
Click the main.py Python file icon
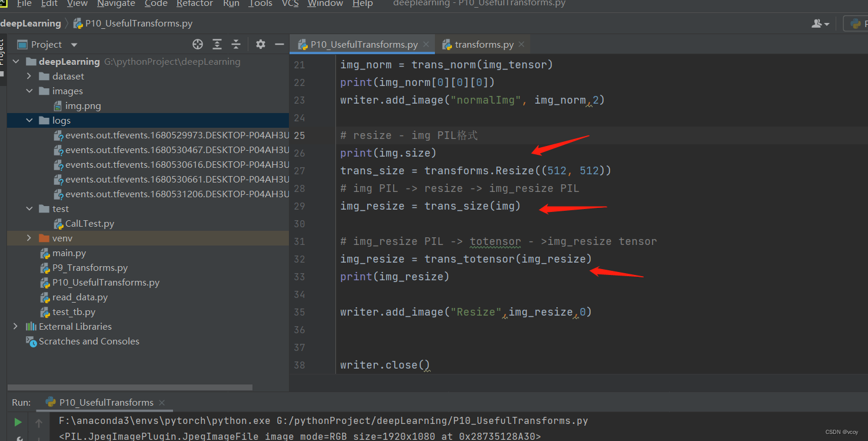(45, 253)
